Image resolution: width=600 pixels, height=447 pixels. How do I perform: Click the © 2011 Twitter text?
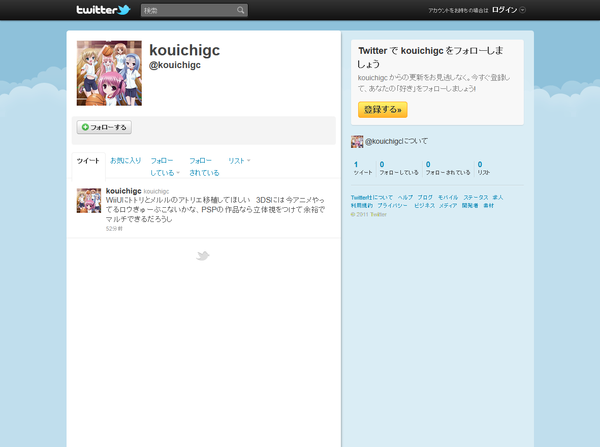click(x=368, y=214)
